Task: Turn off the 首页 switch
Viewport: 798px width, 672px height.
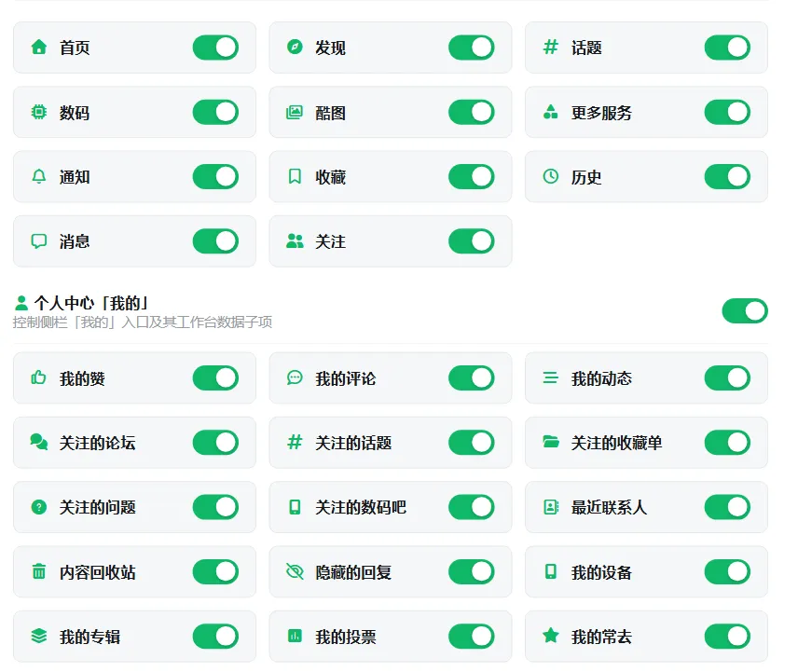Action: [215, 48]
